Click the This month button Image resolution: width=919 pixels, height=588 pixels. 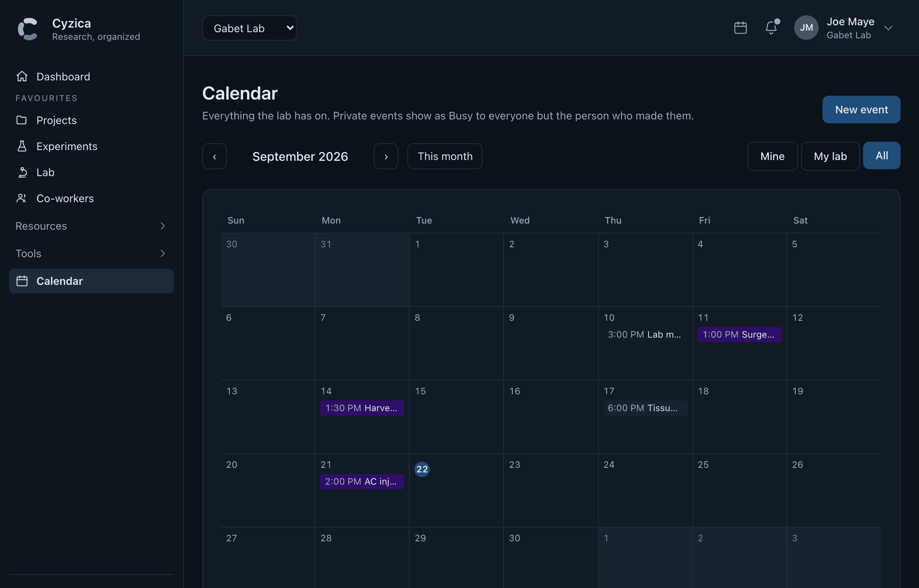point(445,156)
